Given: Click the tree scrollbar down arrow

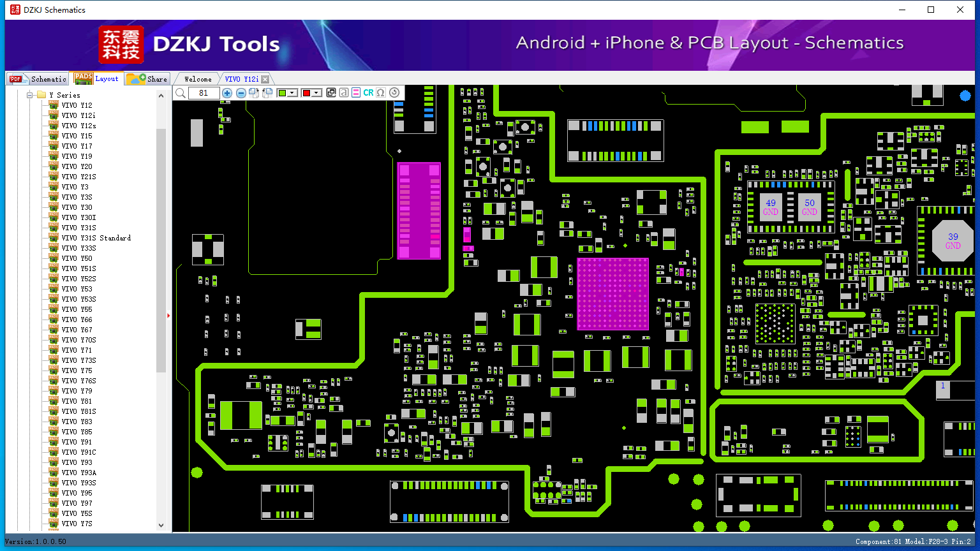Looking at the screenshot, I should pyautogui.click(x=161, y=525).
